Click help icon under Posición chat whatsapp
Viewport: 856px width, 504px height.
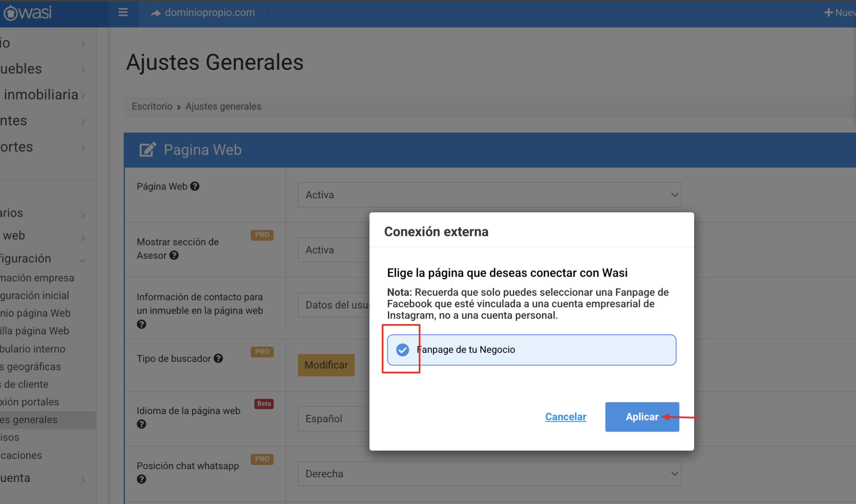pos(142,479)
